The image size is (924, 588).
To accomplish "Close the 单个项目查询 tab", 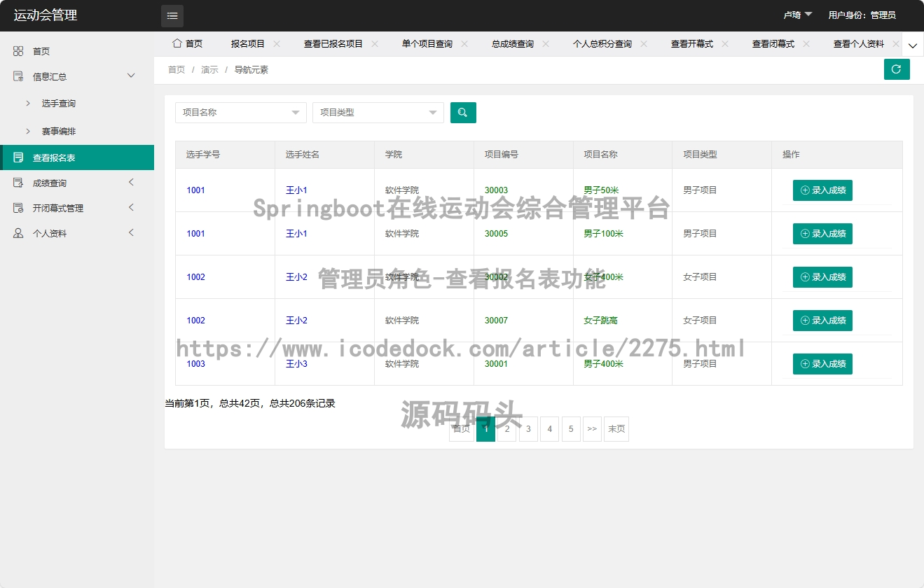I will tap(464, 43).
